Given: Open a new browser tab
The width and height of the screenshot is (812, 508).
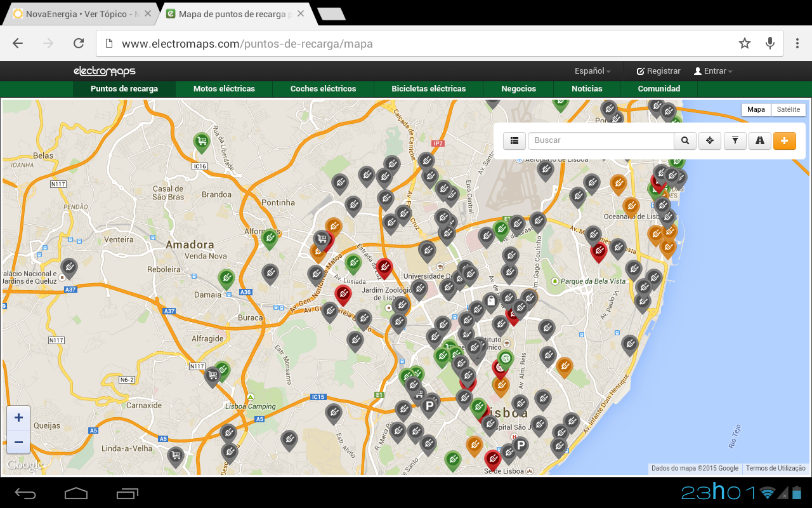Looking at the screenshot, I should tap(331, 14).
